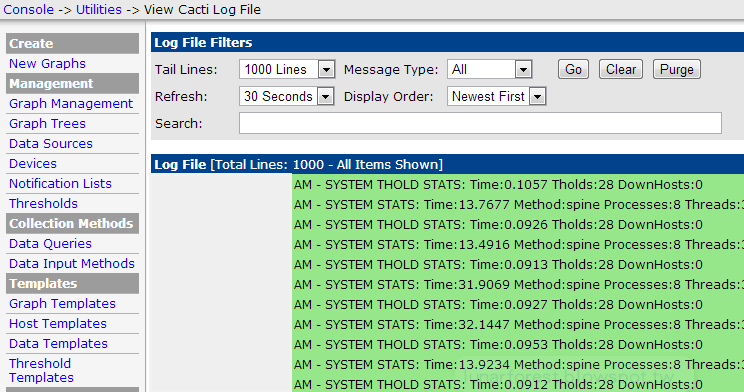The height and width of the screenshot is (392, 744).
Task: Open Host Templates page
Action: (x=58, y=323)
